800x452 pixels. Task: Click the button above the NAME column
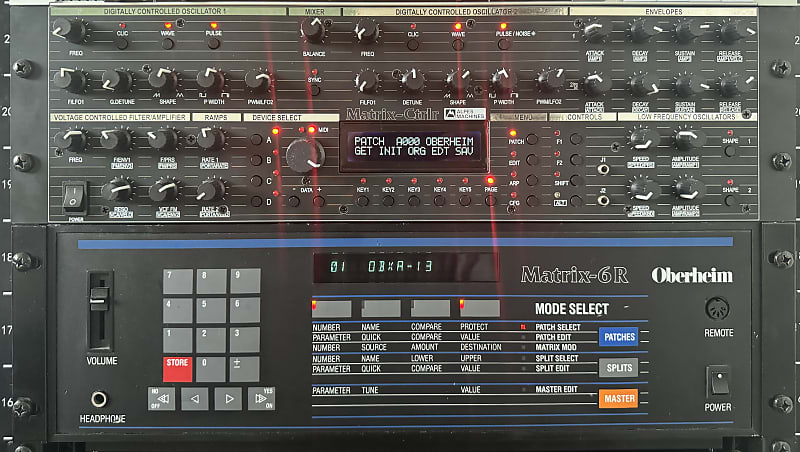click(x=381, y=308)
